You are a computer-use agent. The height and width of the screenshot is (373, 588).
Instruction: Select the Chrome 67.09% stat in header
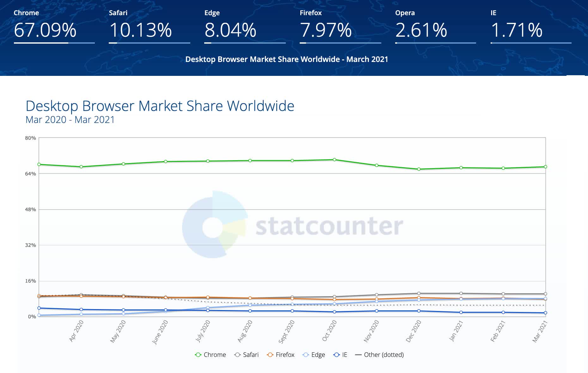click(x=45, y=30)
